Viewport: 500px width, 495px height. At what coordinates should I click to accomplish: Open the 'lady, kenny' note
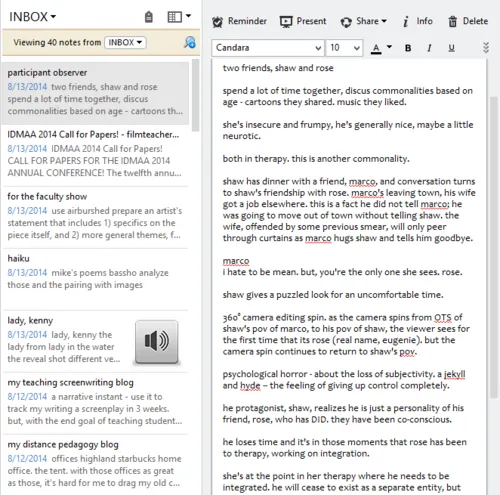point(95,341)
